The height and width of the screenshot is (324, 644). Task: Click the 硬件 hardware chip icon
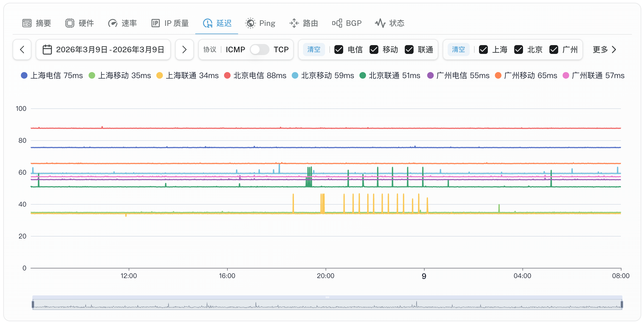(x=70, y=23)
